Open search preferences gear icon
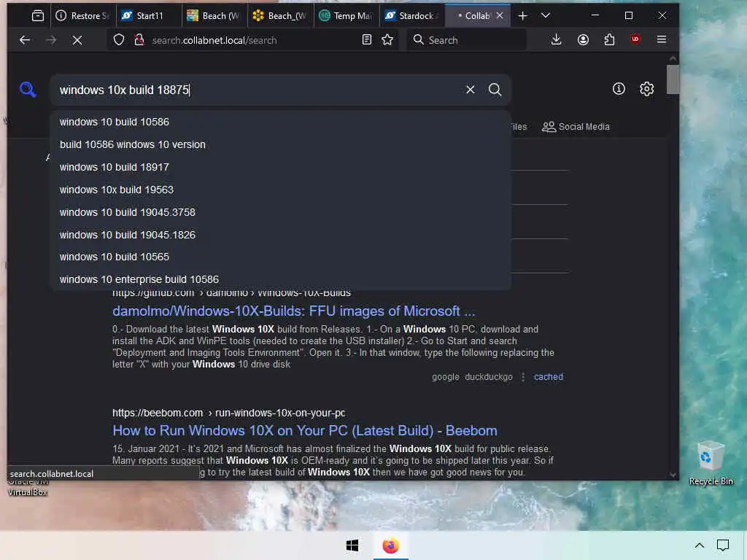The image size is (747, 560). pos(646,88)
